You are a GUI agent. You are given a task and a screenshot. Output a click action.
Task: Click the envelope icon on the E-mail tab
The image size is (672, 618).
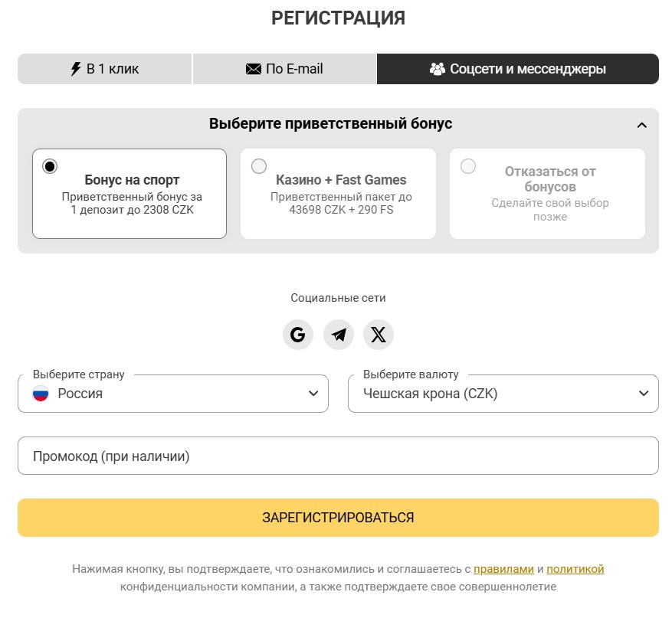[253, 68]
